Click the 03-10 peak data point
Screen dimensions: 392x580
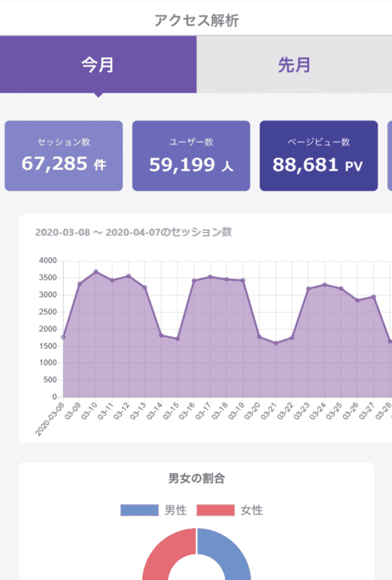click(96, 272)
